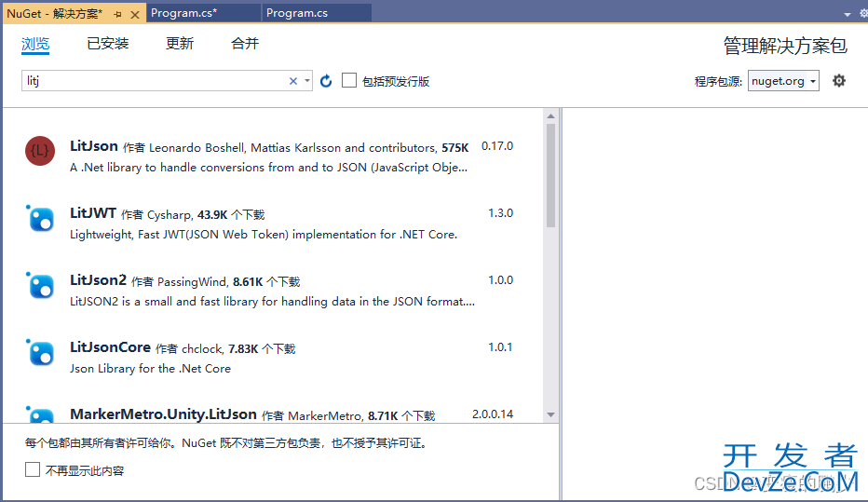Click the 程序包源 label
Image resolution: width=868 pixels, height=502 pixels.
[x=718, y=81]
